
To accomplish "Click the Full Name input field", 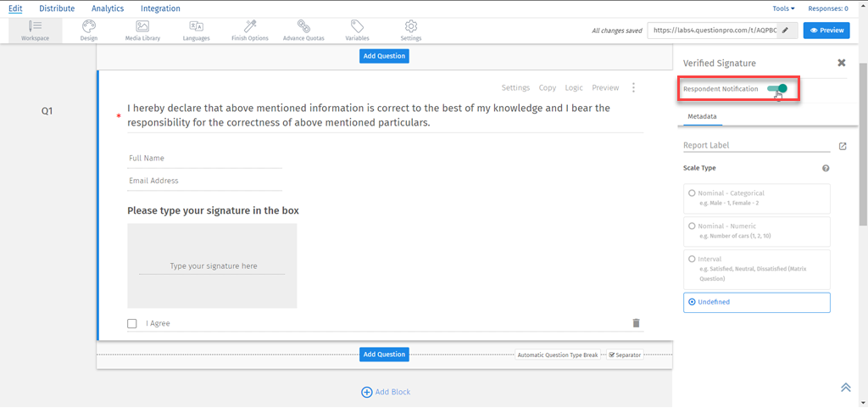I will [x=205, y=159].
